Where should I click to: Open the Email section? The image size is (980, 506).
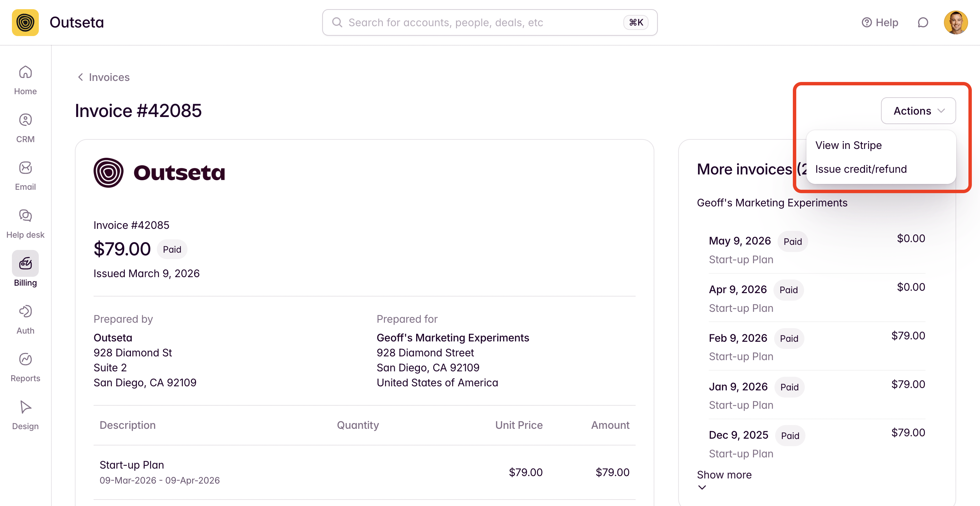pyautogui.click(x=25, y=176)
